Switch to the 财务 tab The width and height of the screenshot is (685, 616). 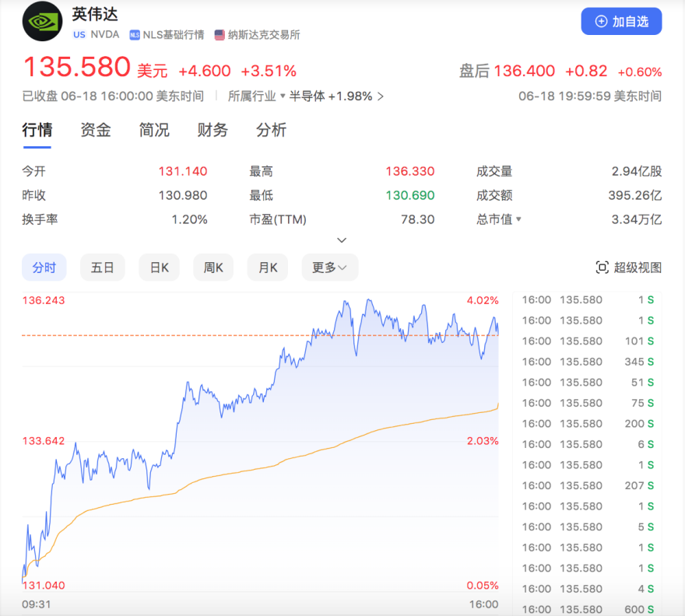212,130
